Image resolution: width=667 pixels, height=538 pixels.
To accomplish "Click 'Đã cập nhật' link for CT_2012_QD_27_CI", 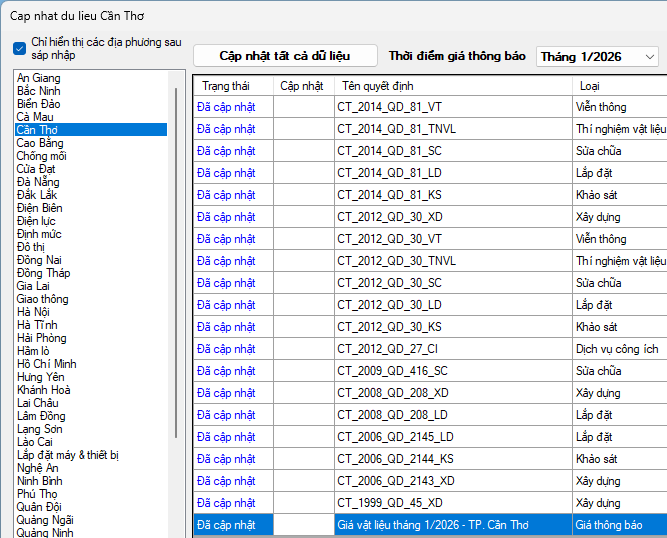I will [x=226, y=349].
